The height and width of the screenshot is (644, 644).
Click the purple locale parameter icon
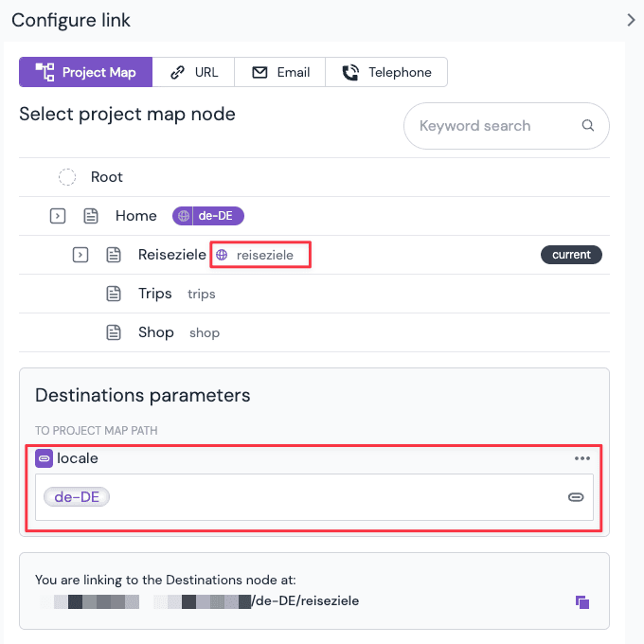point(44,458)
